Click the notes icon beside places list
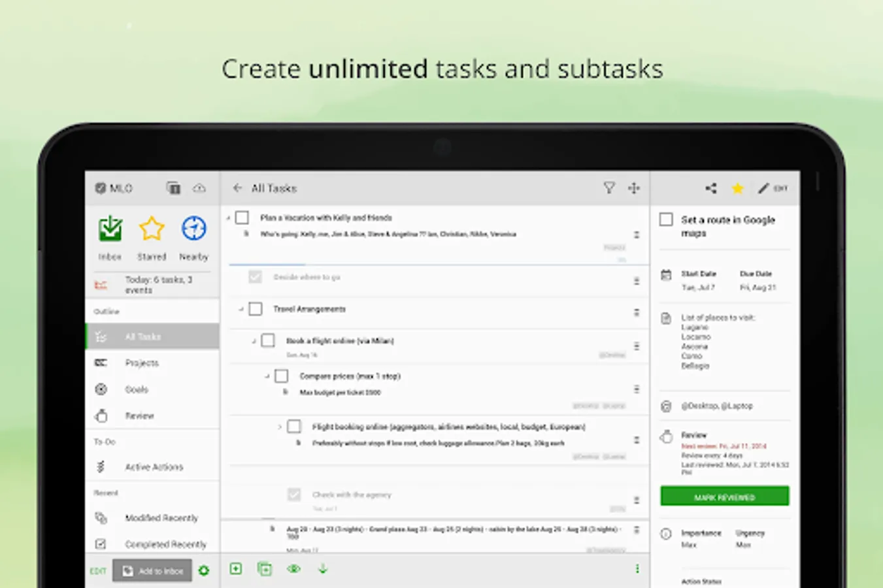The width and height of the screenshot is (883, 588). [x=666, y=319]
